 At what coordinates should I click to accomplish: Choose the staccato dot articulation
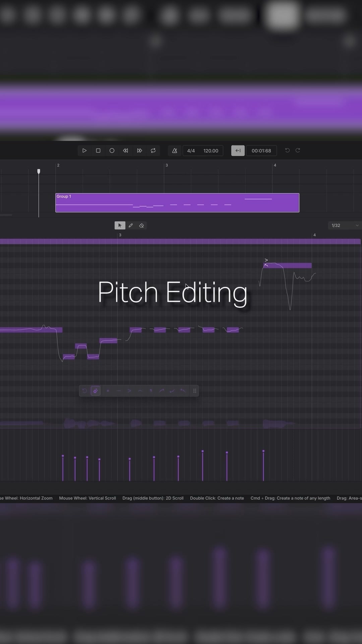(108, 391)
